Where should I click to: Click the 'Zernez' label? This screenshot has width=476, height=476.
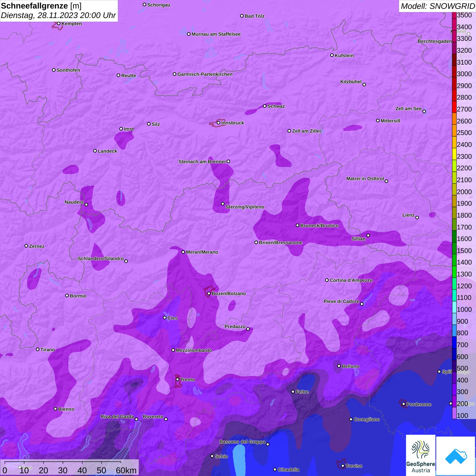[x=37, y=246]
